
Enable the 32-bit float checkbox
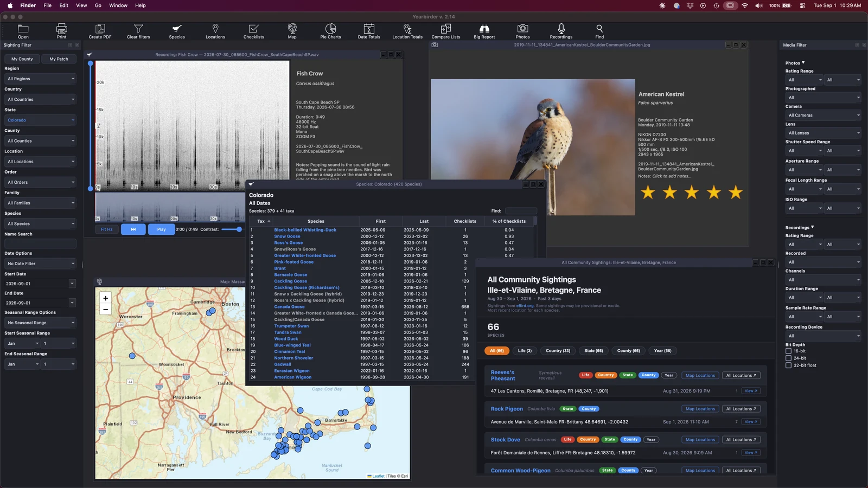pyautogui.click(x=788, y=365)
